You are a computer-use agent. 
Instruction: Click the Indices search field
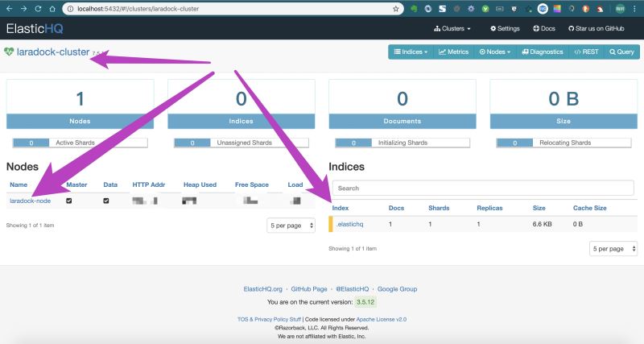483,188
